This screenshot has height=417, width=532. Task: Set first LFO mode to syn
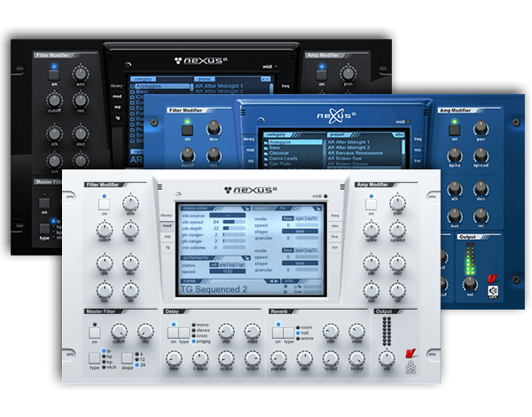(x=300, y=218)
